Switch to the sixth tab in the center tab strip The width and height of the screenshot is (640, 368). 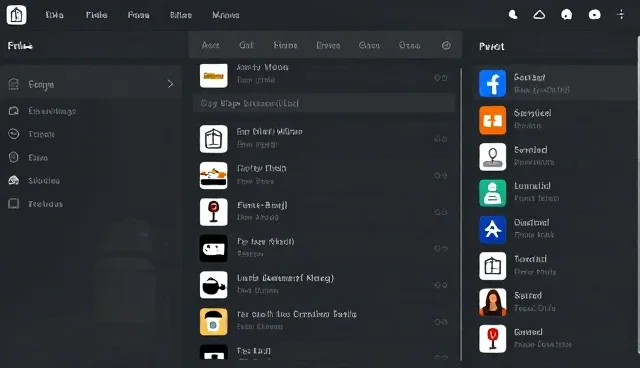(x=409, y=45)
